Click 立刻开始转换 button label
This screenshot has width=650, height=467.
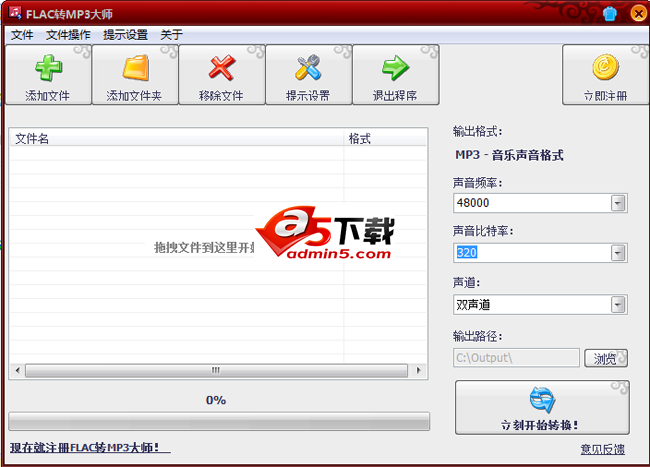click(540, 425)
